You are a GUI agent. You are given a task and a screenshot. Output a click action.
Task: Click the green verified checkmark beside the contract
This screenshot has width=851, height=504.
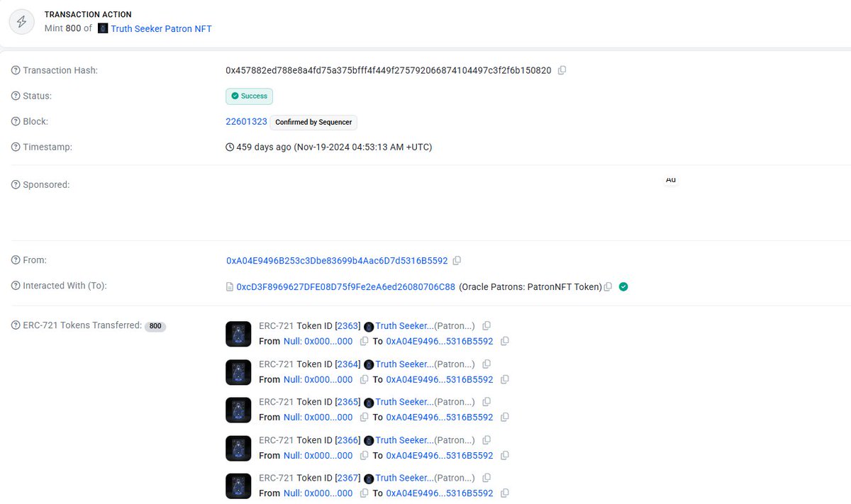pos(623,286)
